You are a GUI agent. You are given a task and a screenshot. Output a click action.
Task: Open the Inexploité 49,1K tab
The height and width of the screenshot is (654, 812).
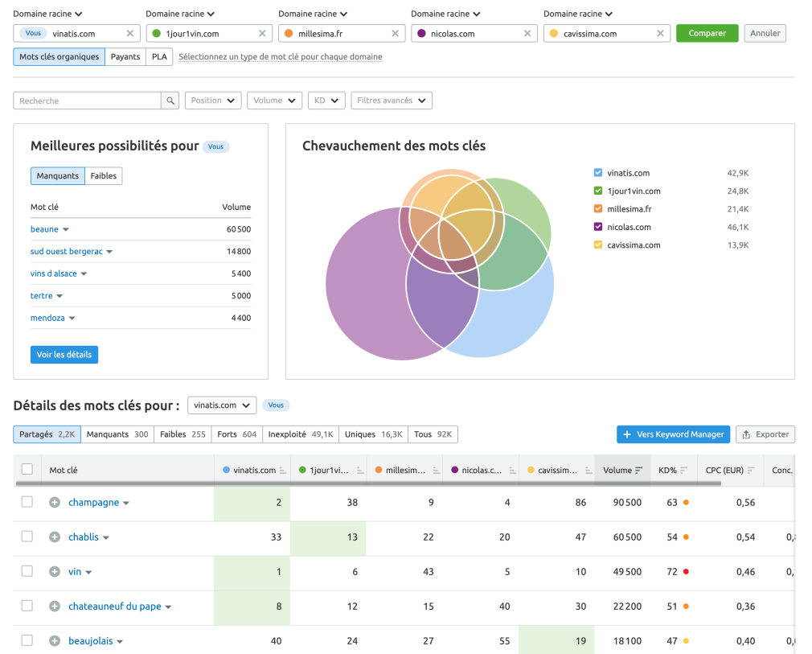(301, 434)
